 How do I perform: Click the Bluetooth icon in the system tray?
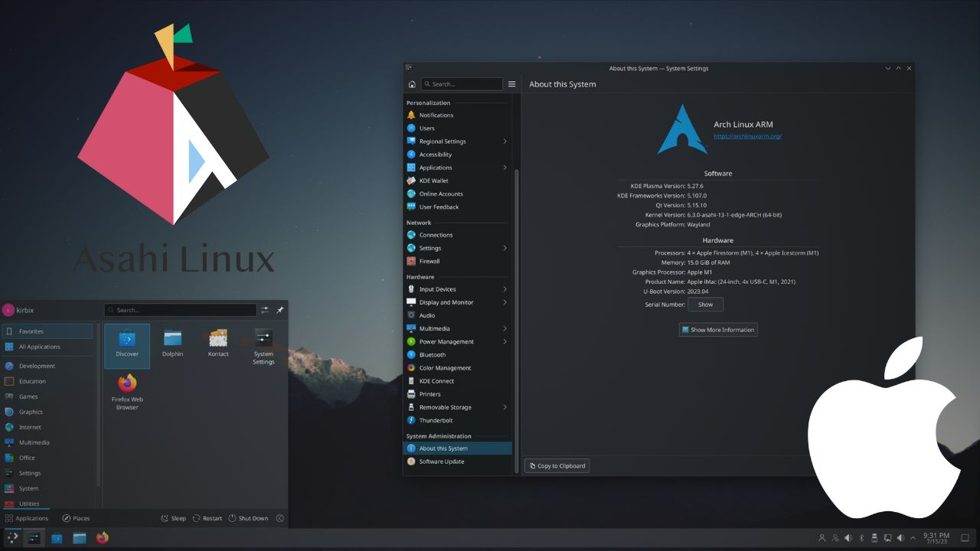pos(860,538)
